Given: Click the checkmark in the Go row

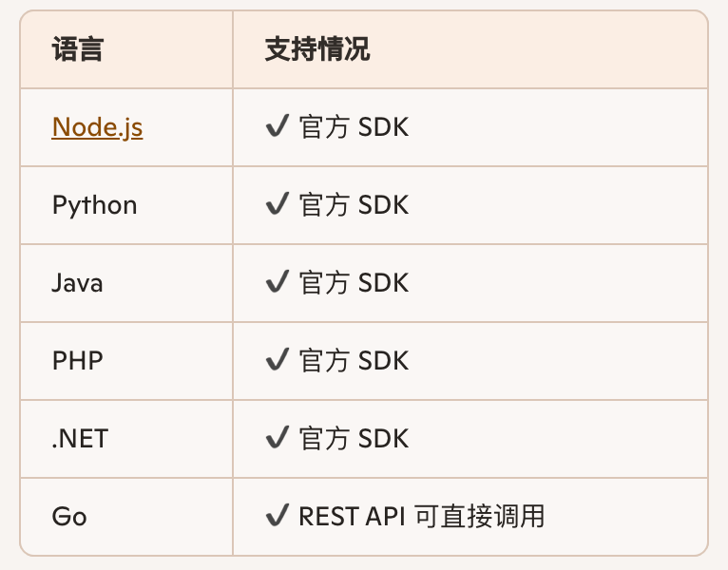Looking at the screenshot, I should click(x=278, y=517).
